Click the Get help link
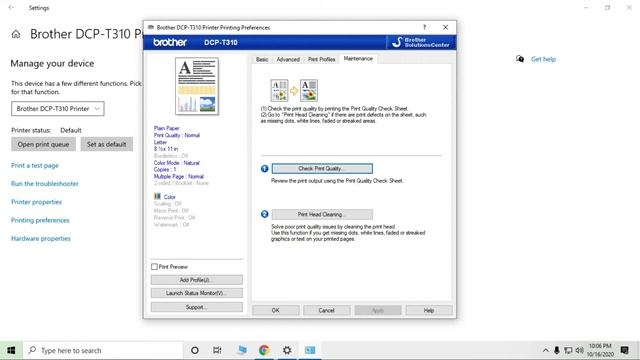 (543, 59)
